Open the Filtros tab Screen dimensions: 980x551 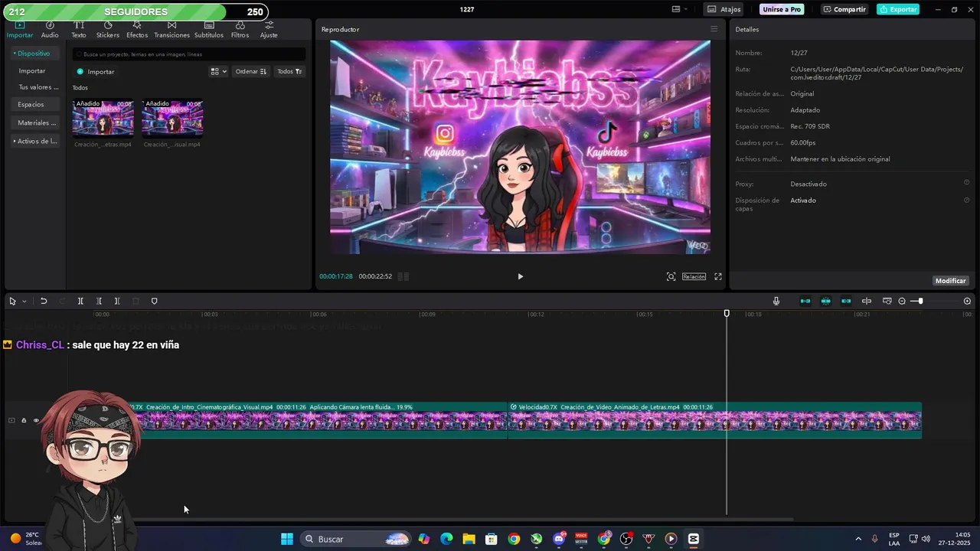(x=240, y=30)
